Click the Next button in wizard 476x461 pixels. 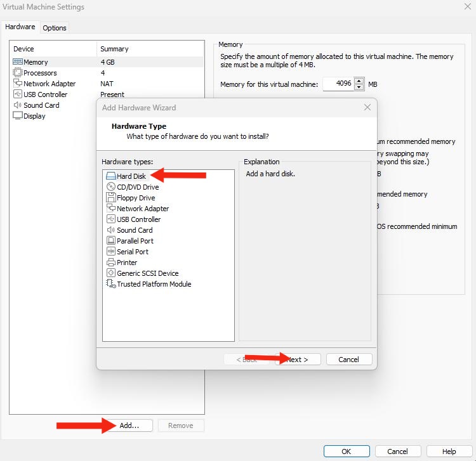tap(298, 360)
